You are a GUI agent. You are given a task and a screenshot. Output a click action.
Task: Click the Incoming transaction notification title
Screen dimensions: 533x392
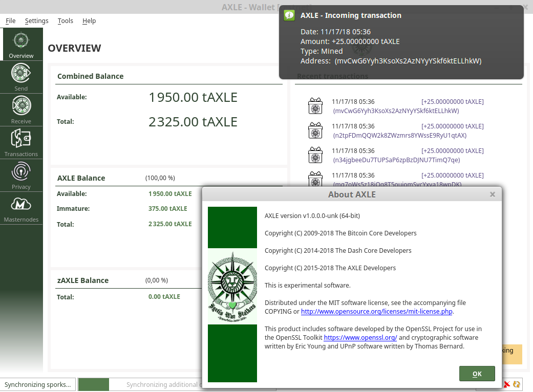tap(351, 15)
